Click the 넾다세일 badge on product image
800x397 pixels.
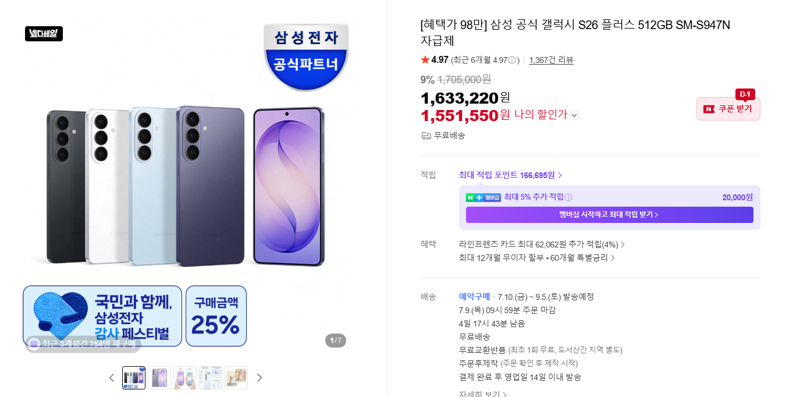[x=44, y=34]
